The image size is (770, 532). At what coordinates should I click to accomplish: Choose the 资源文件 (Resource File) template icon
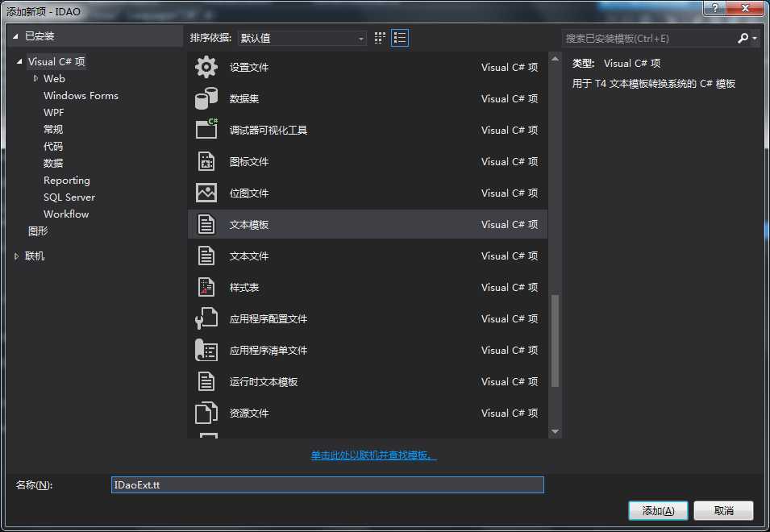point(207,413)
